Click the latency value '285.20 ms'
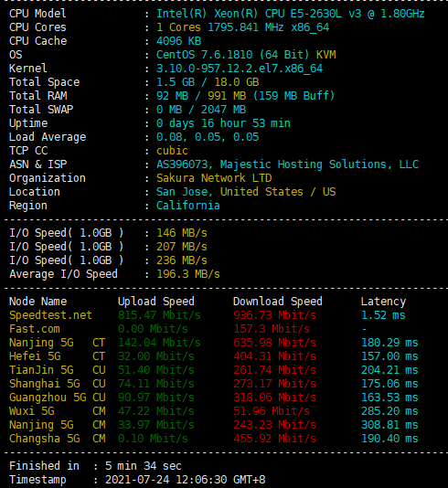The height and width of the screenshot is (488, 448). 389,411
